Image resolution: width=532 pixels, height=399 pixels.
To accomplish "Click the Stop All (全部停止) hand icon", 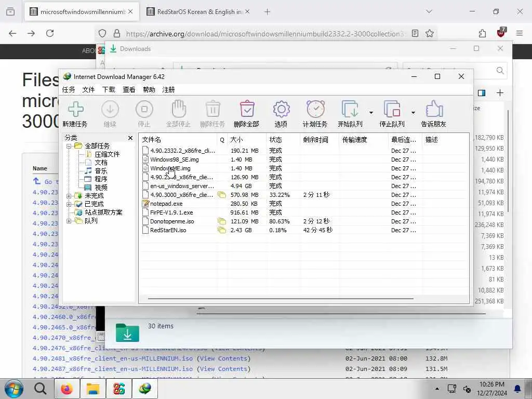I will [179, 109].
